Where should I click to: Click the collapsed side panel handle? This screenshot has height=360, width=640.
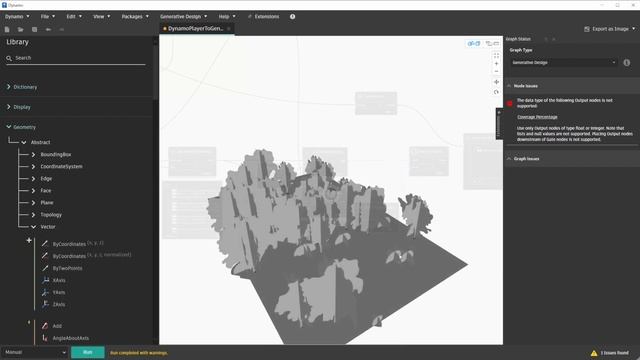499,124
